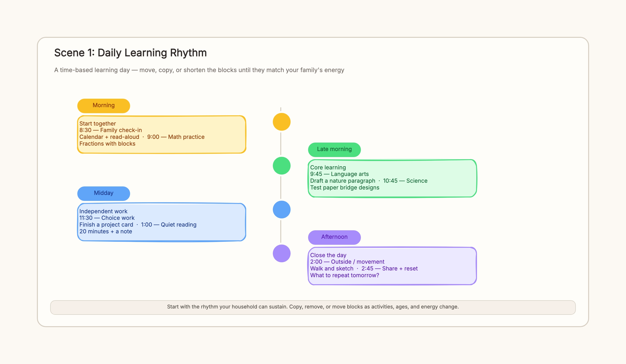Image resolution: width=626 pixels, height=364 pixels.
Task: Click the 1:00 — Quiet reading entry
Action: [x=169, y=225]
